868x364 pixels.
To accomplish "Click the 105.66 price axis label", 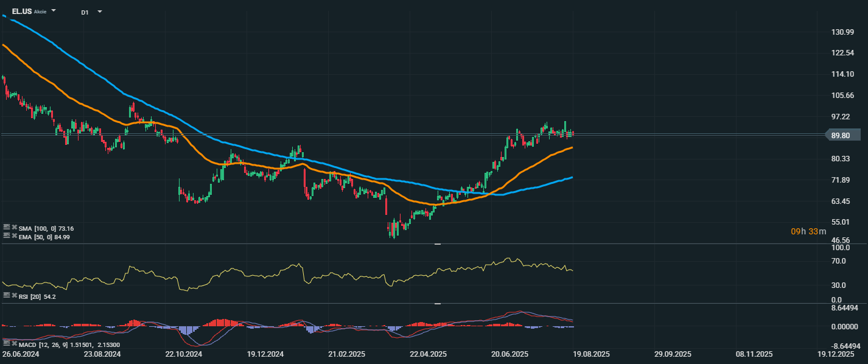I will tap(841, 96).
